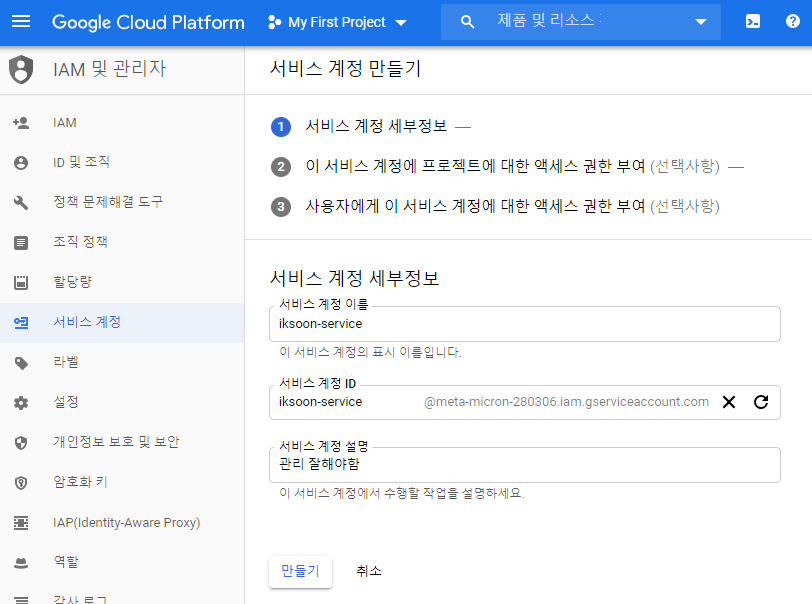Click the project hexagon icon

[274, 22]
